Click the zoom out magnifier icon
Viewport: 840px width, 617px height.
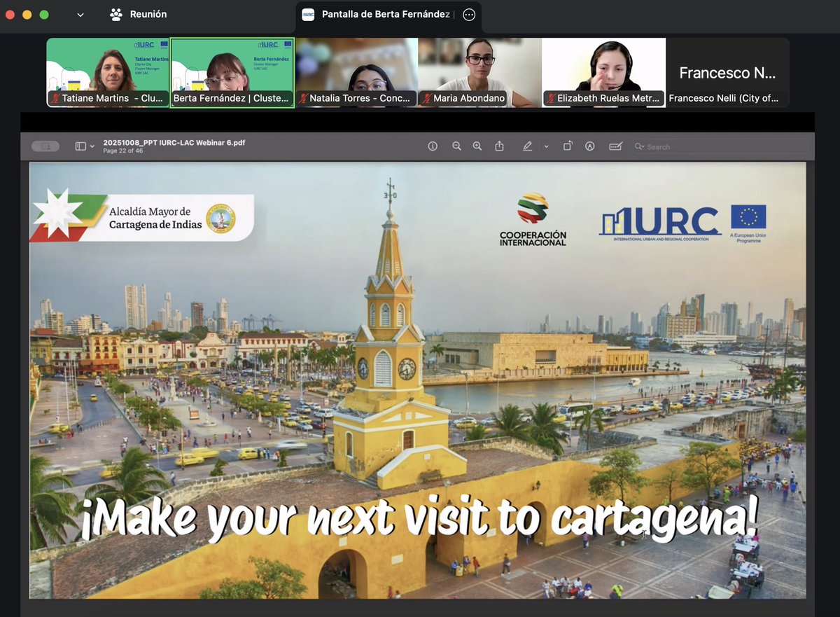click(x=456, y=146)
